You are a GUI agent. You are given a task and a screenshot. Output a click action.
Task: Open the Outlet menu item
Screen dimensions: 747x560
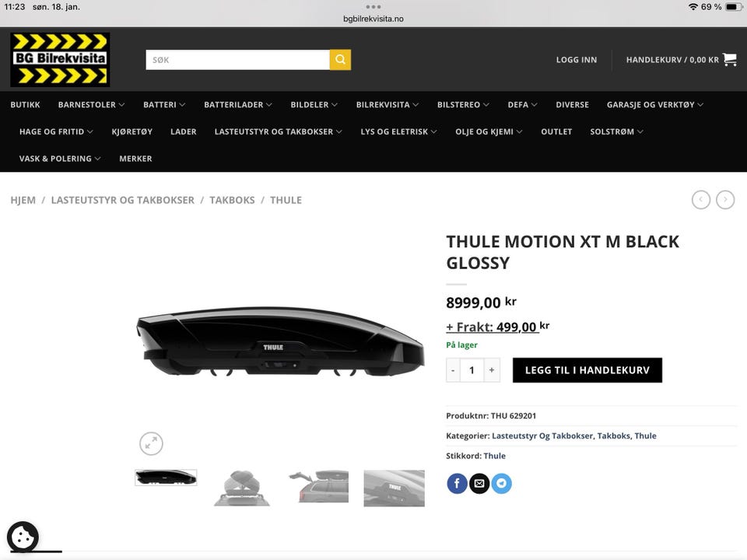click(x=556, y=132)
